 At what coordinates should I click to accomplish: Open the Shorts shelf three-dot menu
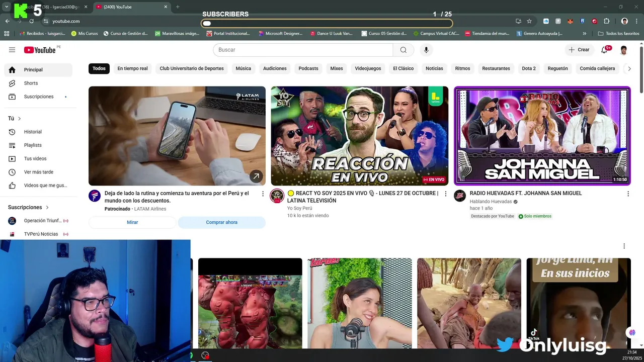[624, 246]
